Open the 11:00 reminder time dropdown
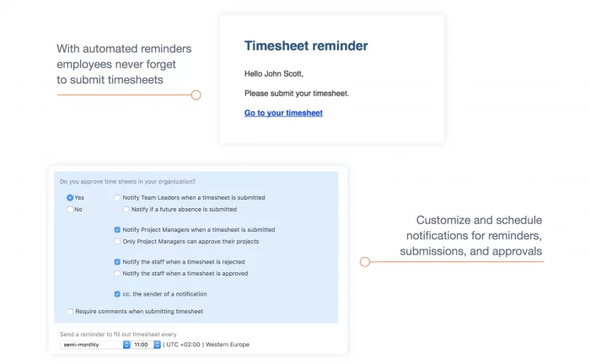Viewport: 590px width, 364px height. click(x=146, y=345)
